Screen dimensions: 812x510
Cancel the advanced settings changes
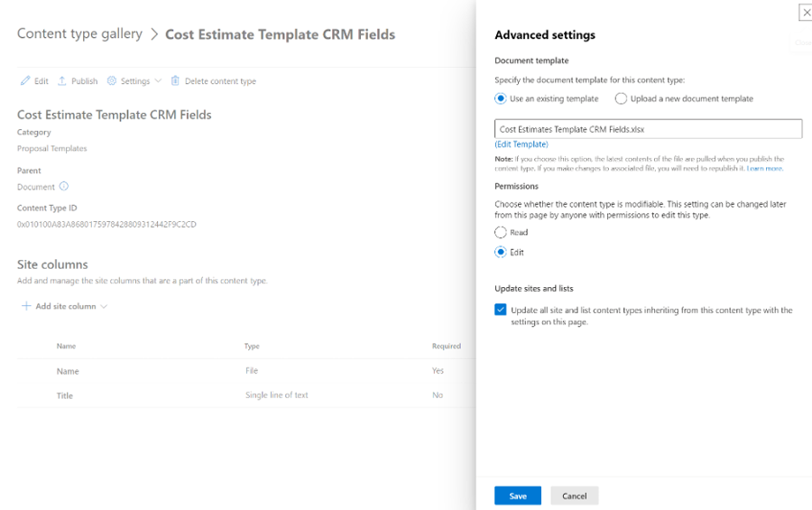[x=575, y=496]
